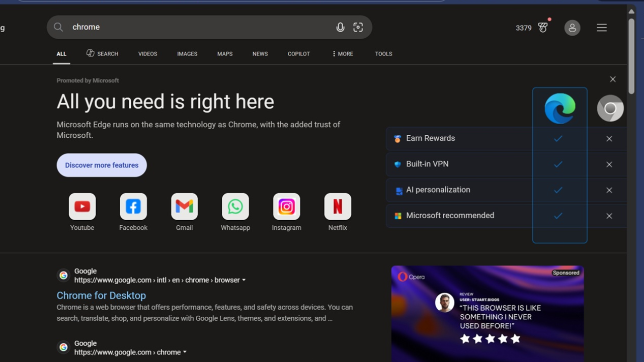Expand the dropdown arrow next to browser breadcrumb
The width and height of the screenshot is (644, 362).
(244, 280)
